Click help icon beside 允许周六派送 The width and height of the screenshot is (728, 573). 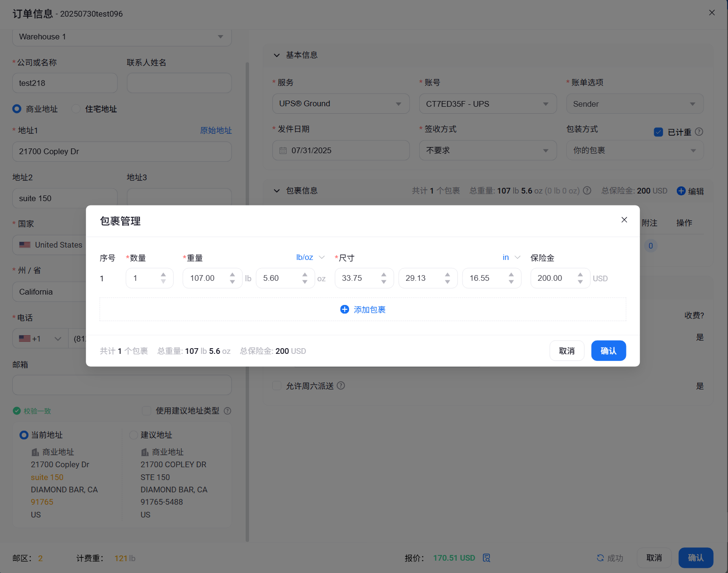click(341, 386)
